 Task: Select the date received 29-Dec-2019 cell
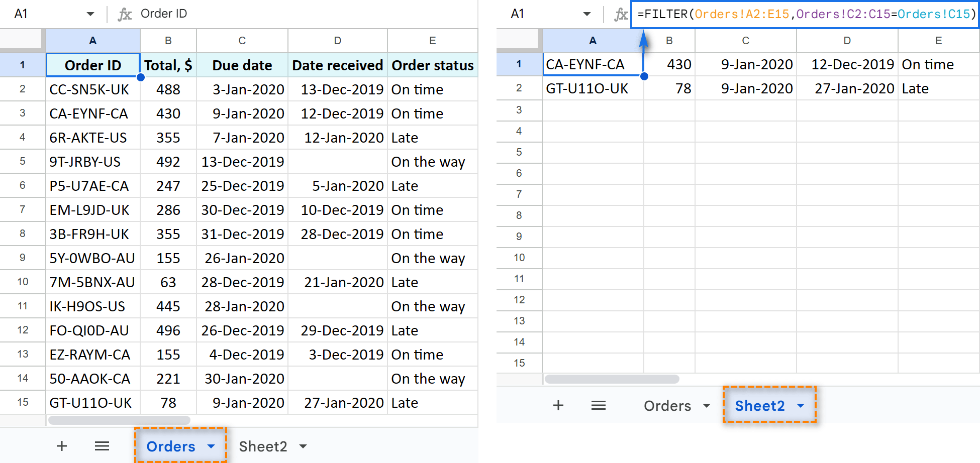[338, 330]
